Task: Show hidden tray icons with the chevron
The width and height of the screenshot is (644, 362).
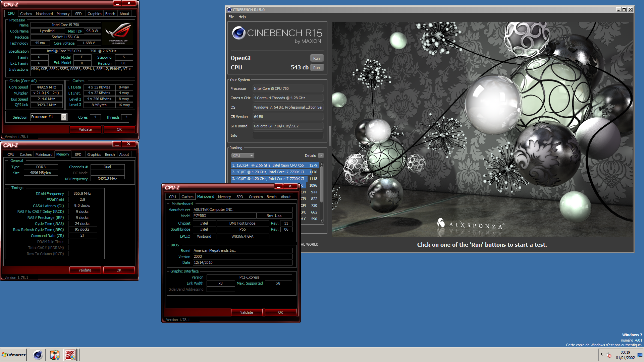Action: tap(601, 355)
